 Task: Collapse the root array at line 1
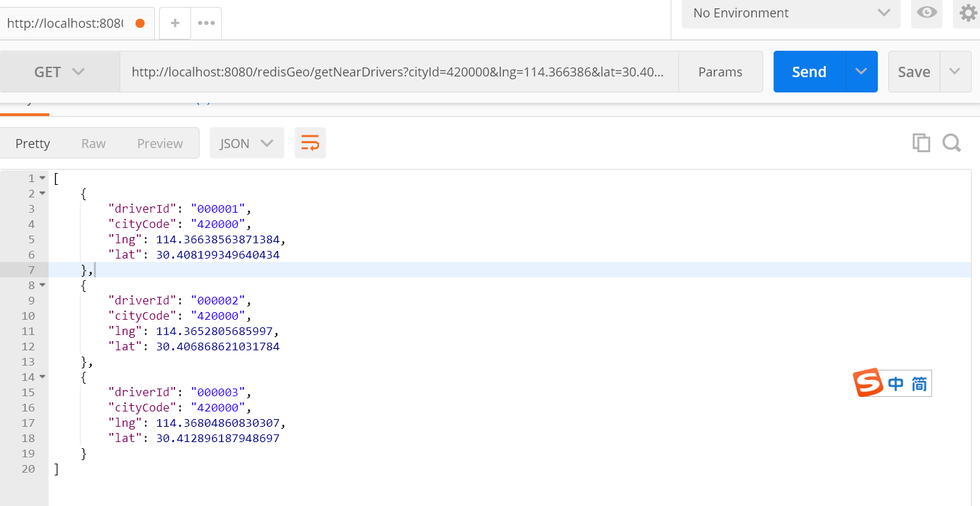click(42, 179)
